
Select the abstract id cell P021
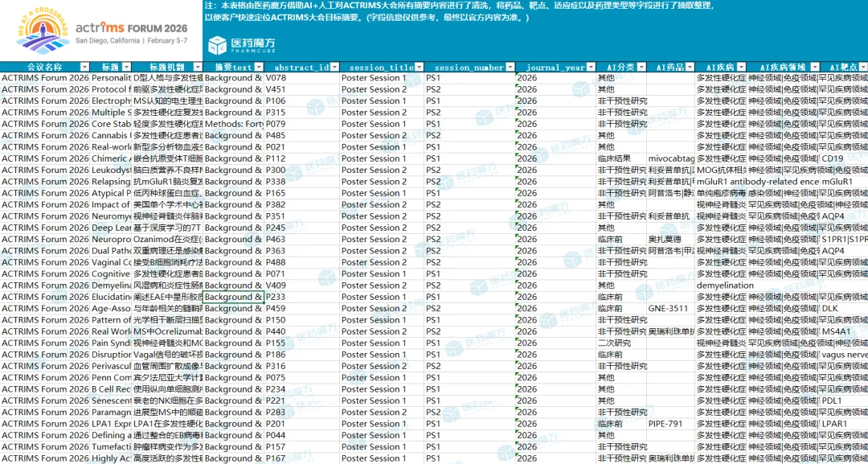click(x=301, y=146)
